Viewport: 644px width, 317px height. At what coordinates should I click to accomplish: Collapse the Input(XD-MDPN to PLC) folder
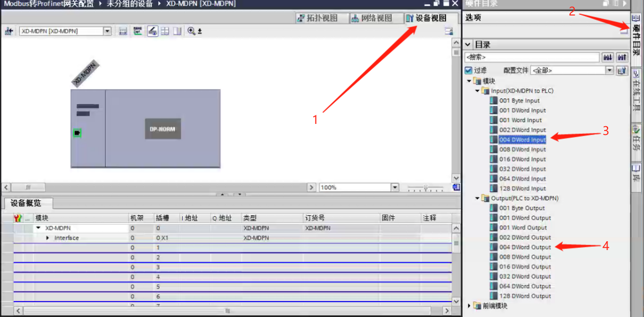pos(477,91)
